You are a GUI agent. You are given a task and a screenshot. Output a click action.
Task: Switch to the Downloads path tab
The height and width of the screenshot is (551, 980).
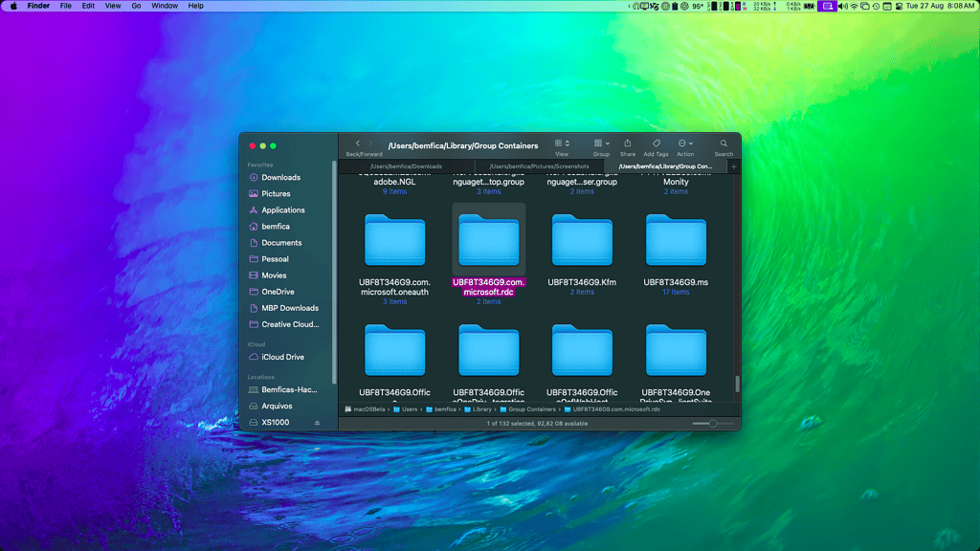[x=406, y=166]
